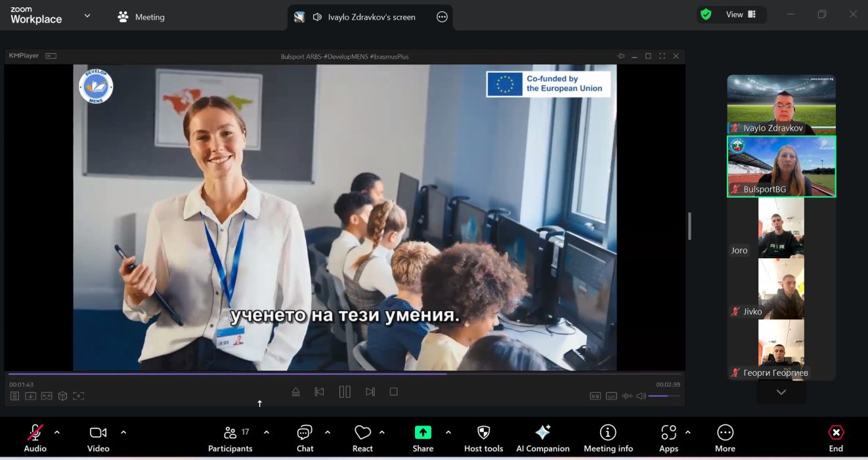The width and height of the screenshot is (868, 460).
Task: Click the green Share button
Action: click(423, 438)
